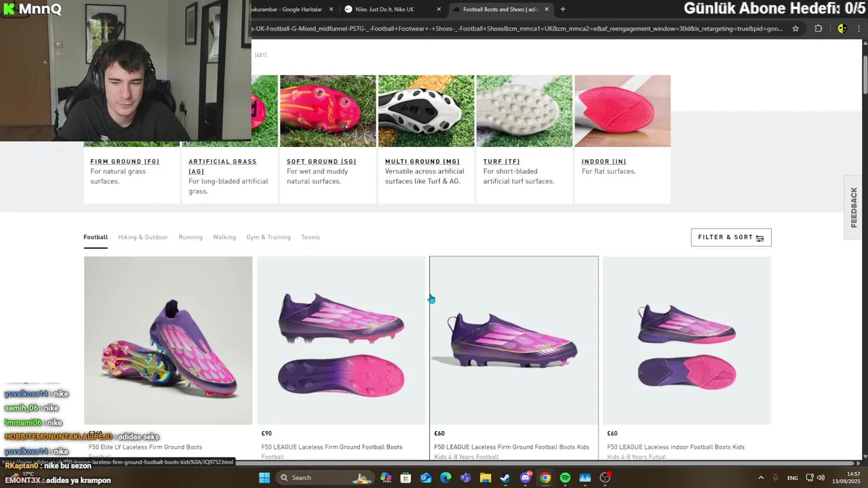Select the Tennis category tab
The image size is (868, 488).
click(x=311, y=237)
